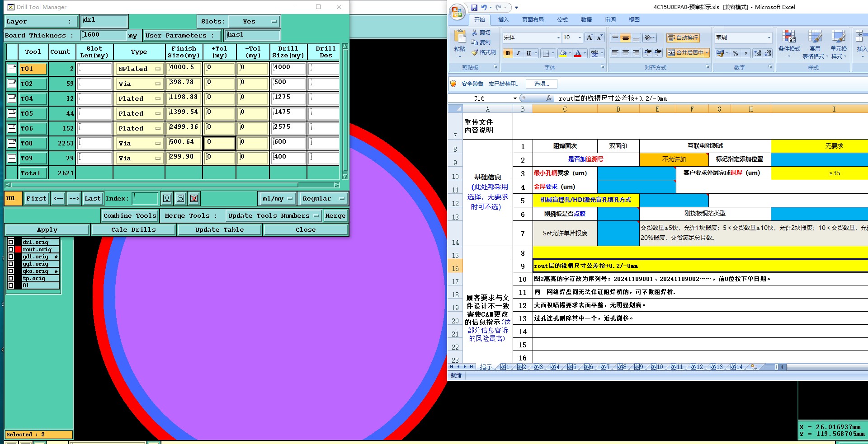Click Copy (复制) in the clipboard group
The height and width of the screenshot is (444, 868).
tap(481, 42)
